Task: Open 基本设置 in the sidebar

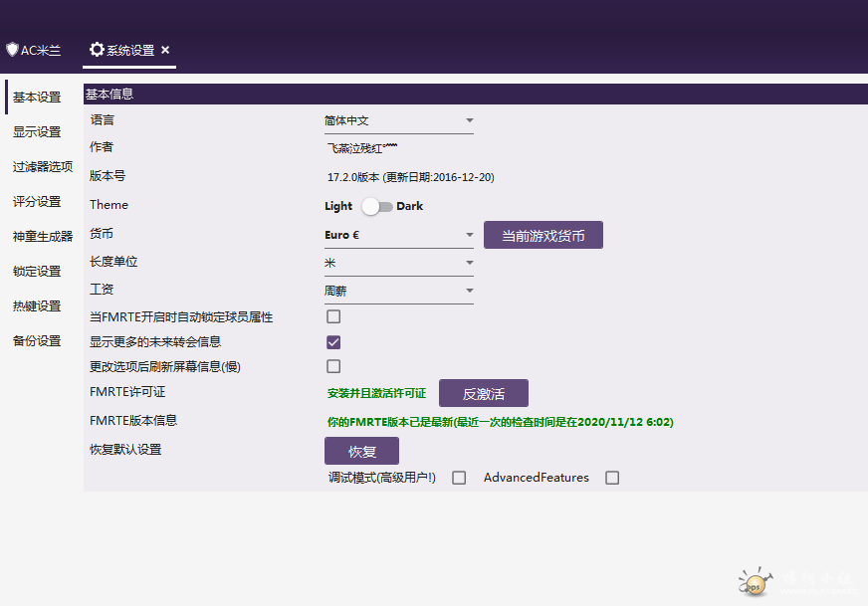Action: pos(37,98)
